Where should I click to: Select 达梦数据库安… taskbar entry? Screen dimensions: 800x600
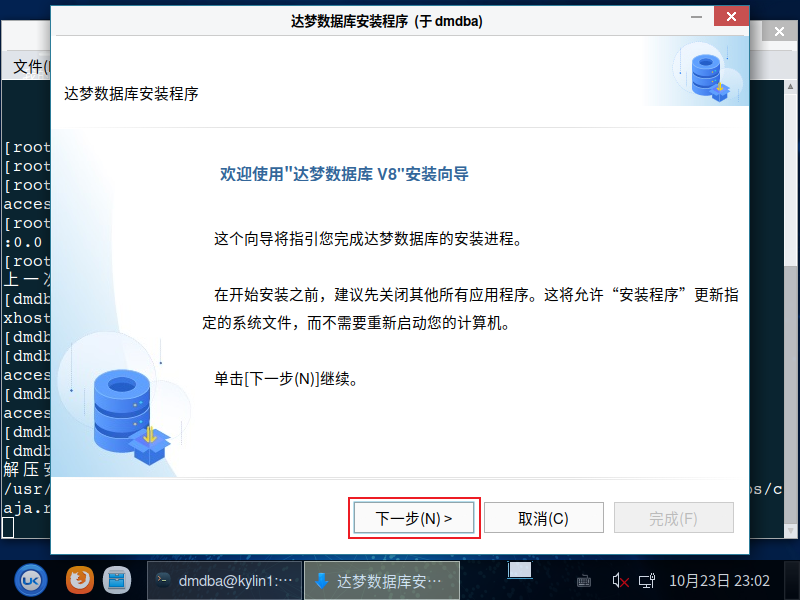[382, 581]
